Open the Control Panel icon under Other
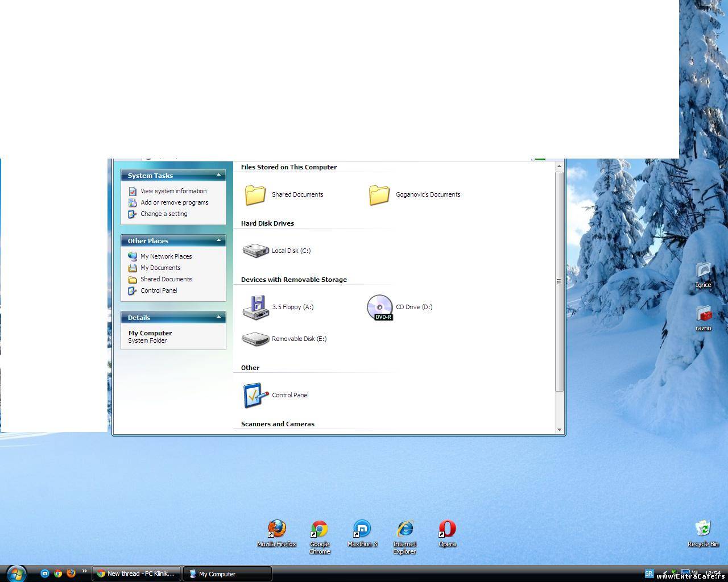This screenshot has height=582, width=728. tap(255, 396)
